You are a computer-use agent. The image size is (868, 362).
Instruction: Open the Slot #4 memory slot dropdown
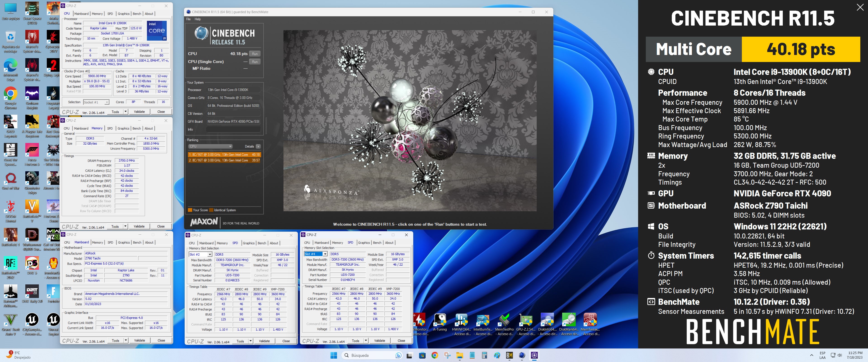tap(316, 254)
